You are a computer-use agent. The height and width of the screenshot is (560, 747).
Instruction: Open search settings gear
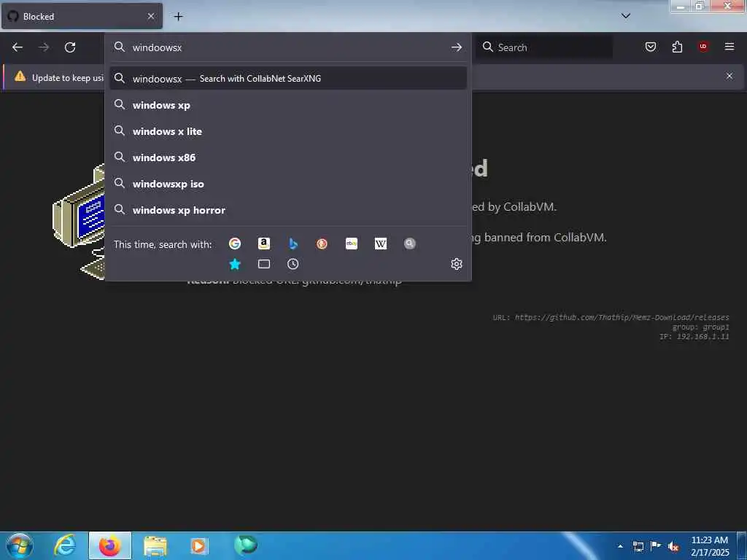(457, 264)
